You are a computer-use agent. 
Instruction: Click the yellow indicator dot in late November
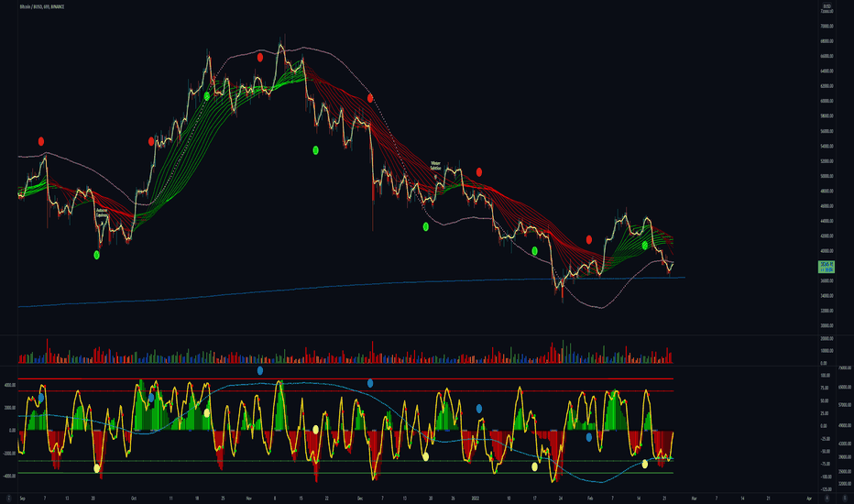(x=315, y=430)
